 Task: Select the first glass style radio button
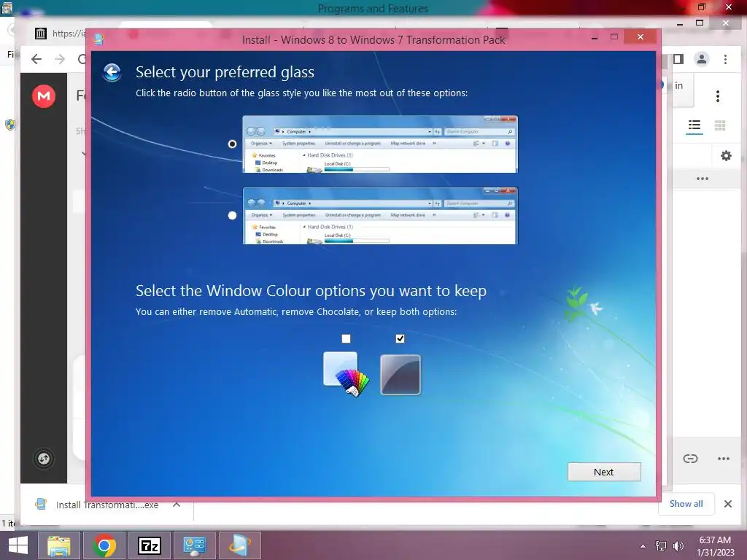pos(232,144)
